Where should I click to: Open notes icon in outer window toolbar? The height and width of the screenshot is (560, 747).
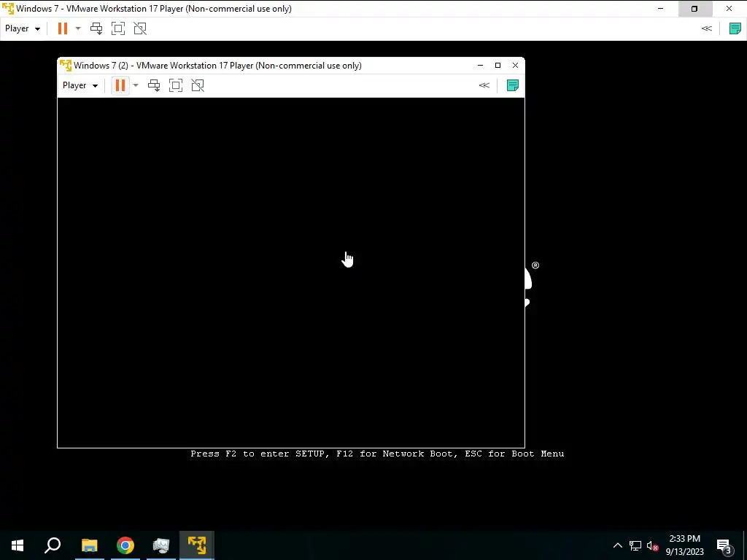pyautogui.click(x=735, y=28)
